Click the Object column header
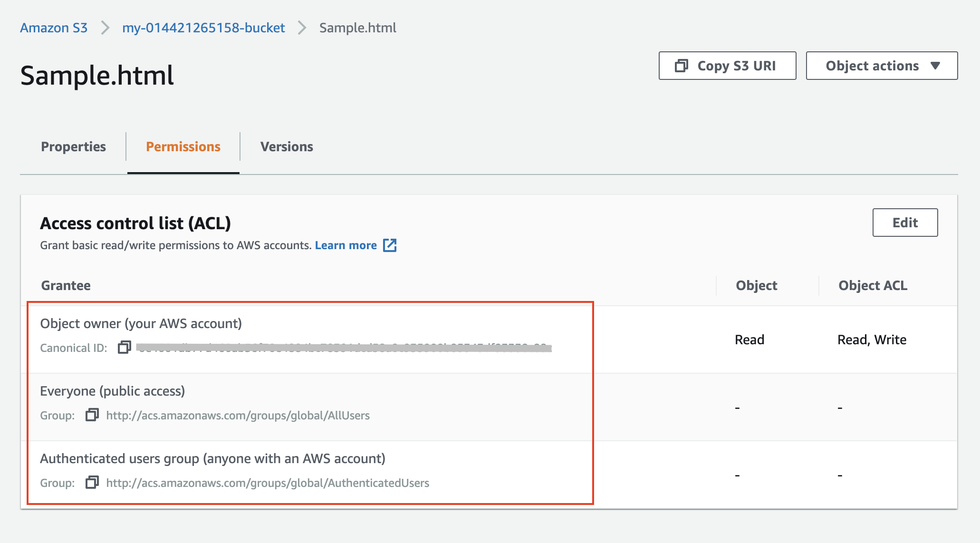Viewport: 980px width, 543px height. [x=756, y=285]
